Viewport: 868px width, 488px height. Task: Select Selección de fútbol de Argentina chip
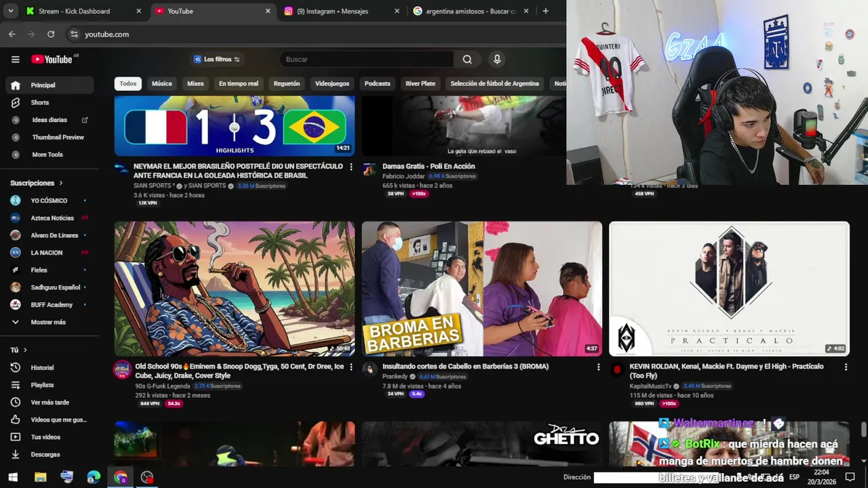(494, 83)
